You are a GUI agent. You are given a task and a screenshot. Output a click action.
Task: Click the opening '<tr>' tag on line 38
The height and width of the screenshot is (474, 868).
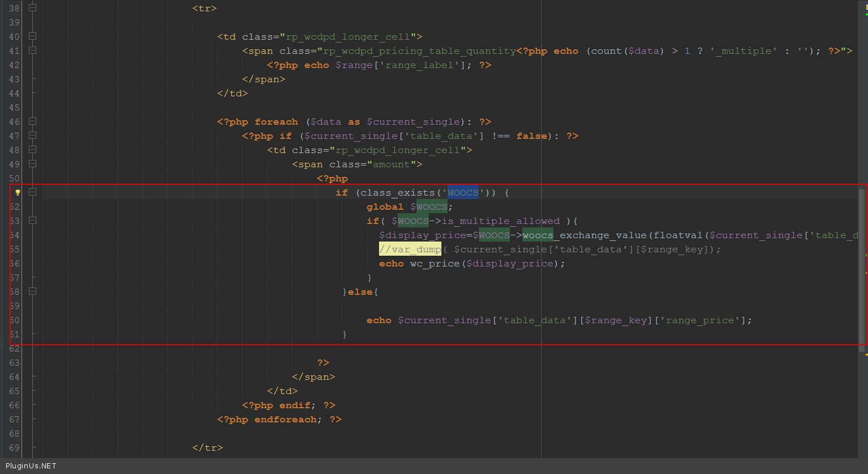205,9
